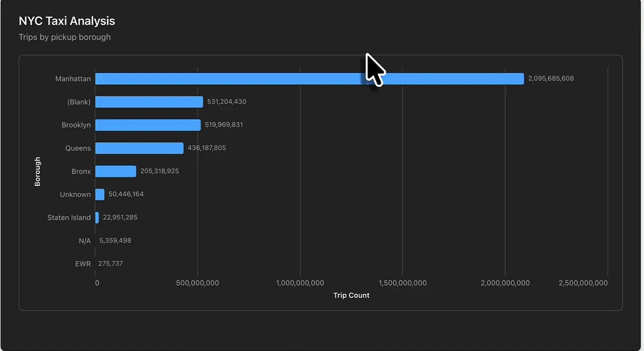This screenshot has width=644, height=351.
Task: Click the 1,000,000,000 tick label
Action: pyautogui.click(x=300, y=283)
